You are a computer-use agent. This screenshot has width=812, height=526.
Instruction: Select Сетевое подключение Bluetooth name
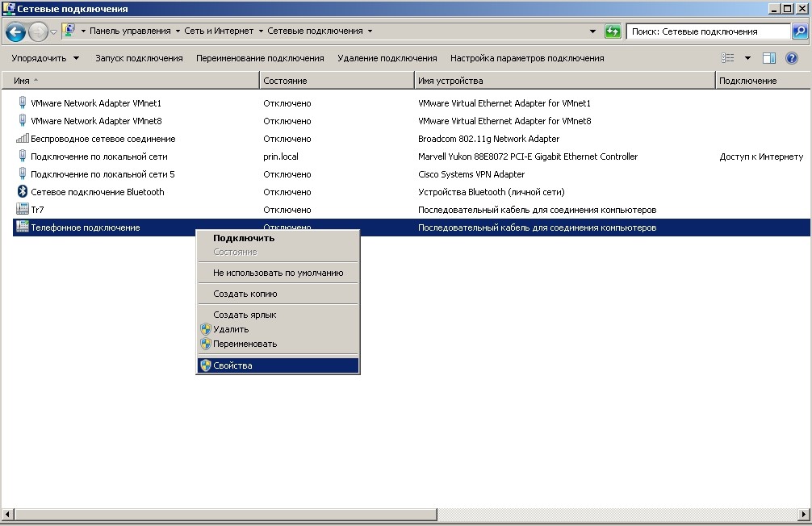pyautogui.click(x=98, y=192)
